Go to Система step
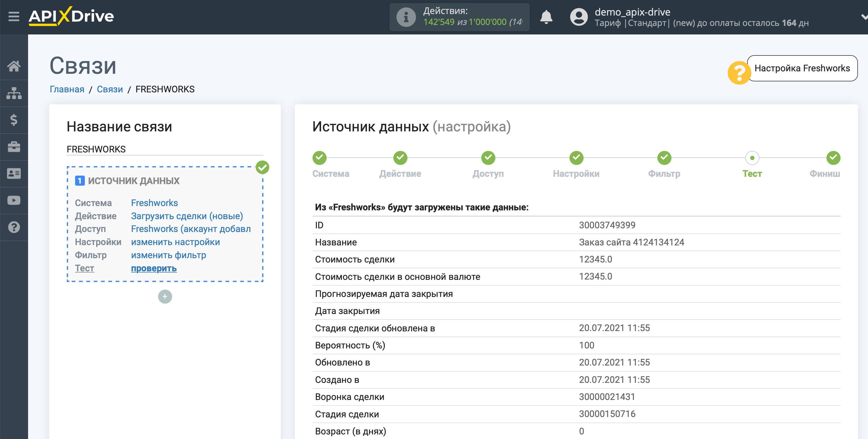This screenshot has height=439, width=868. tap(331, 174)
